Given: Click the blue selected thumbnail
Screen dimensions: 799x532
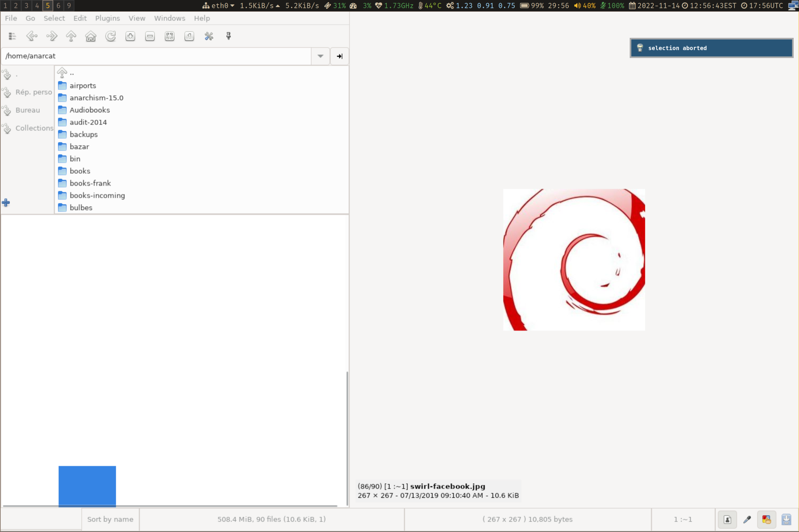Looking at the screenshot, I should [x=87, y=486].
